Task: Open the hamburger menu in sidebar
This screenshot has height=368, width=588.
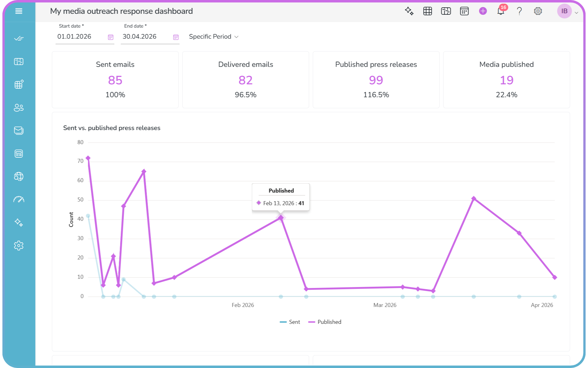Action: click(19, 11)
